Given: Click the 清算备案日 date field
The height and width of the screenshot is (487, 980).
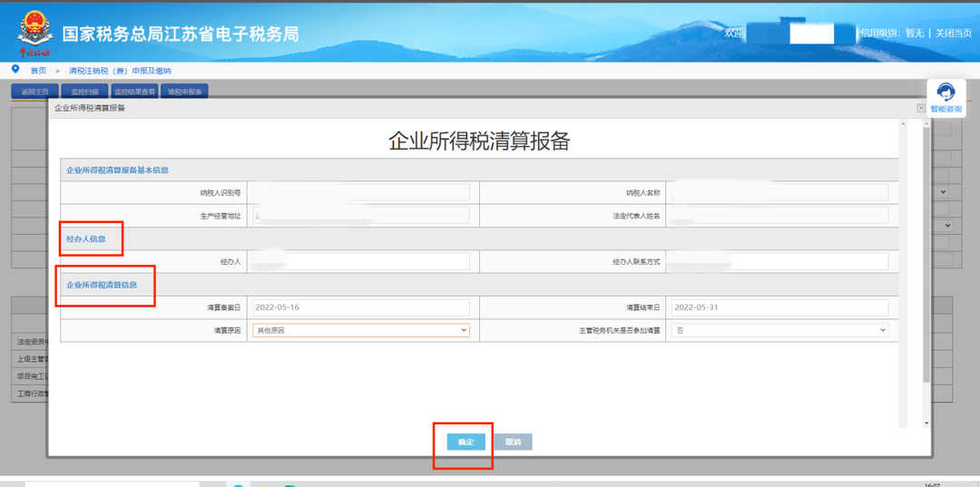Looking at the screenshot, I should click(x=361, y=307).
